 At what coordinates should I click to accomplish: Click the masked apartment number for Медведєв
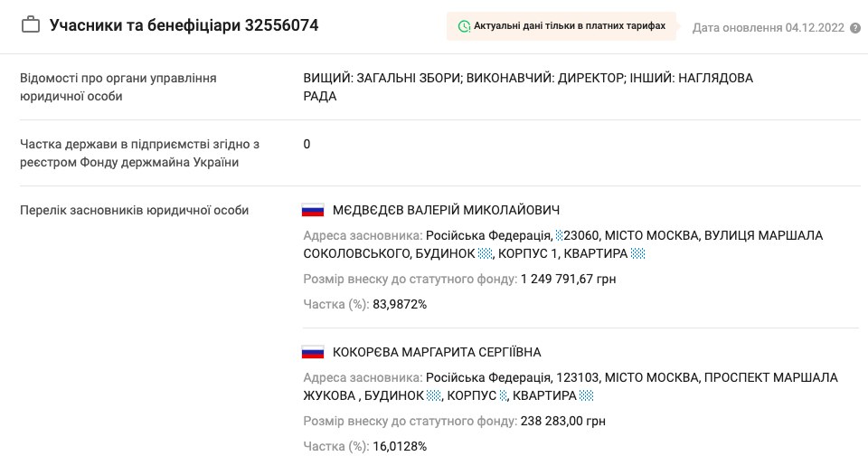coord(637,254)
